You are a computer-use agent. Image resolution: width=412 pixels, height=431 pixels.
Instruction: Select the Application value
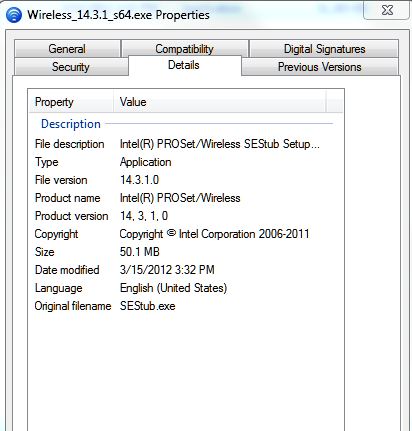click(145, 162)
